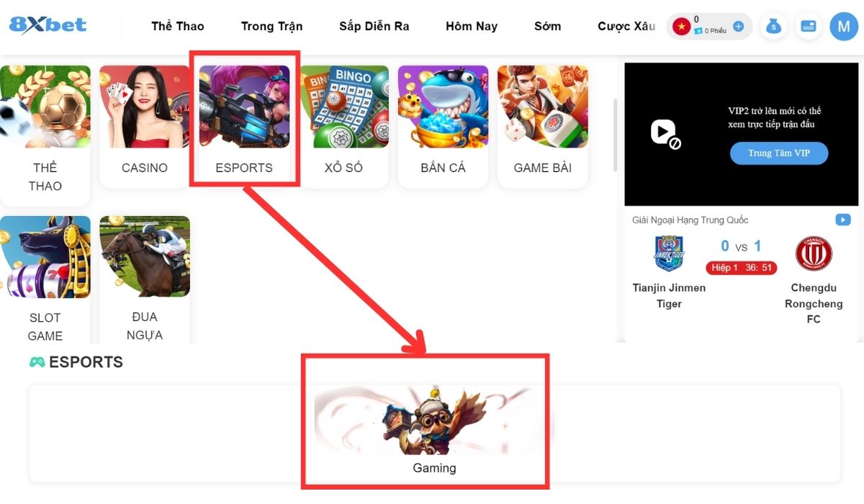Click the blue plus deposit icon
Image resolution: width=864 pixels, height=504 pixels.
pyautogui.click(x=738, y=27)
